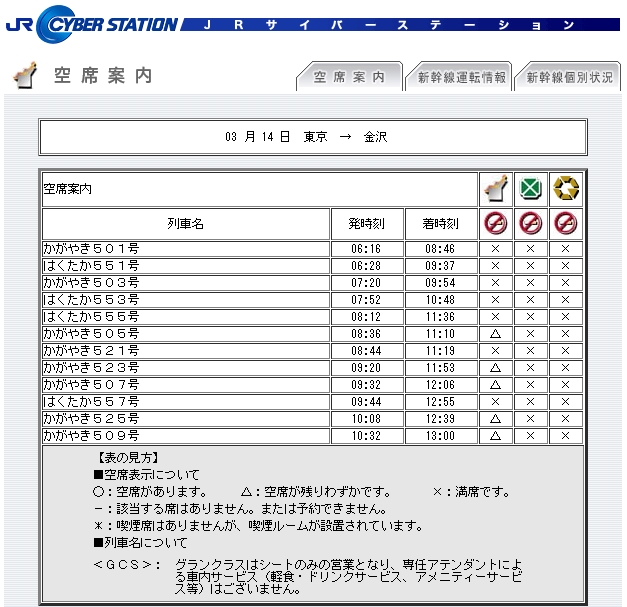Open the 新幹線個別状況 tab
Viewport: 627px width, 607px height.
(x=568, y=76)
